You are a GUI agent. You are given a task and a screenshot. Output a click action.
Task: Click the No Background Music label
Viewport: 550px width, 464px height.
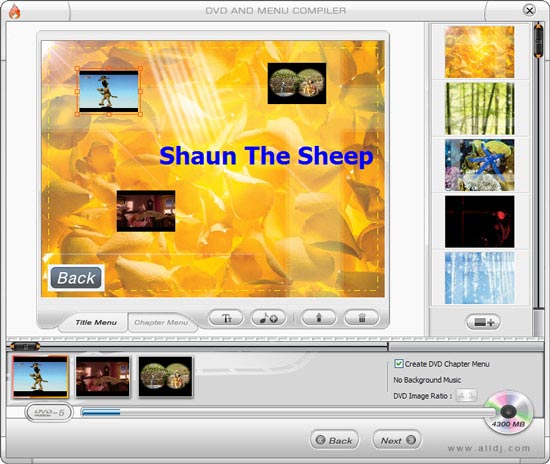(427, 380)
